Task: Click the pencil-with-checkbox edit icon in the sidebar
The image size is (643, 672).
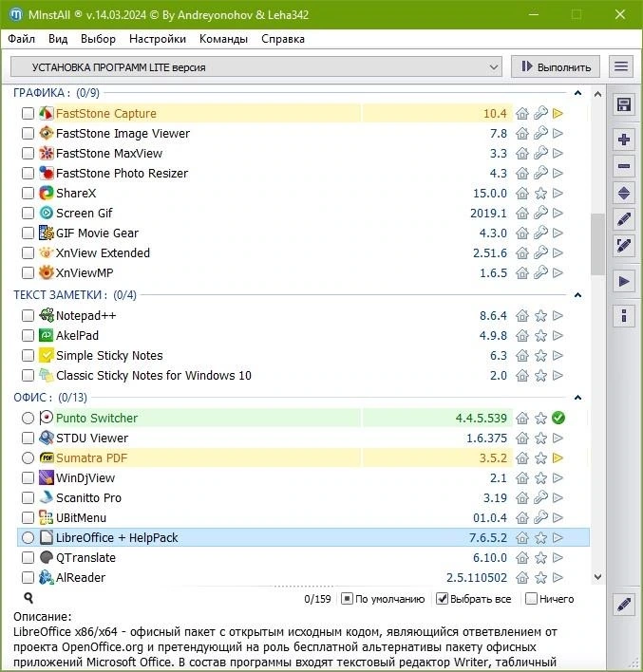Action: pos(624,246)
